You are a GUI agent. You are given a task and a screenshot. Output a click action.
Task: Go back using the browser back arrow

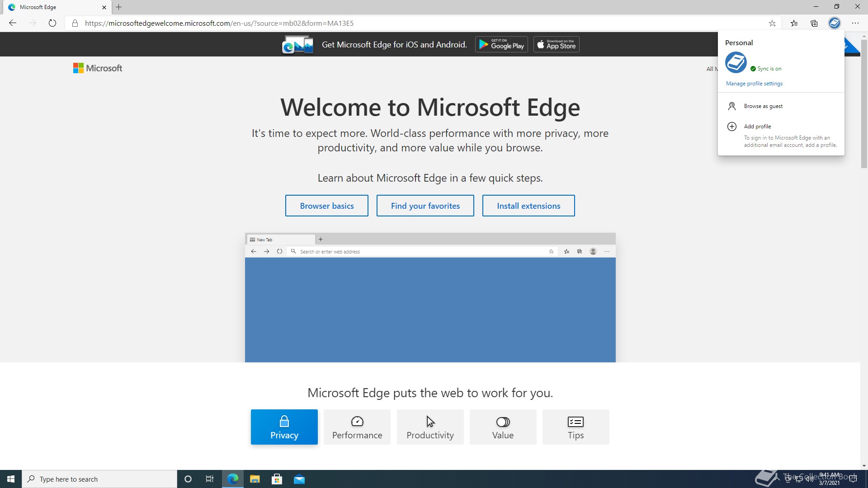[13, 23]
